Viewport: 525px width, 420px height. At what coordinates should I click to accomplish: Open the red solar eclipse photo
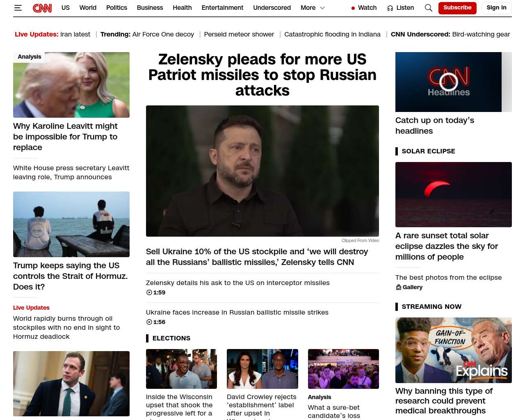click(x=454, y=194)
